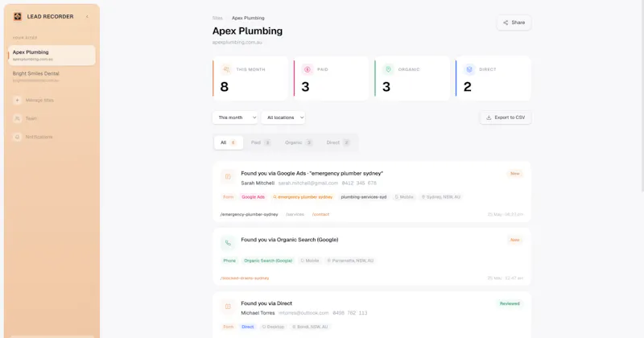Viewport: 644px width, 338px height.
Task: Click form icon on Michael Torres lead
Action: [228, 307]
